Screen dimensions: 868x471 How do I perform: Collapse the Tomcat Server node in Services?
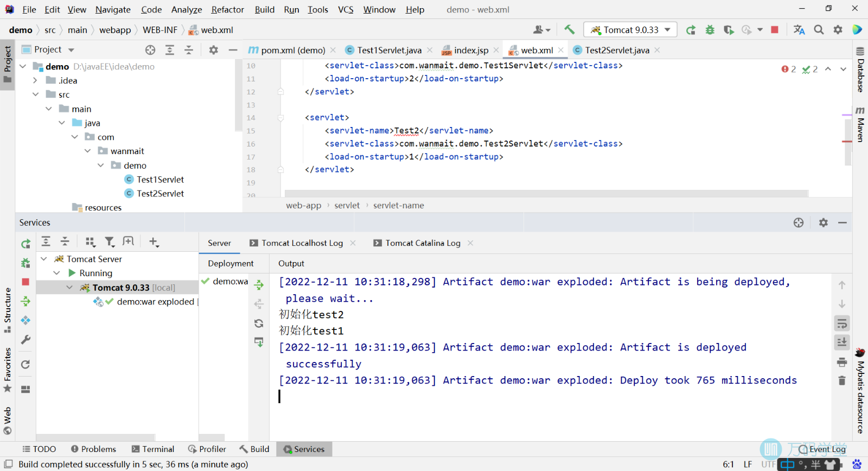coord(44,259)
